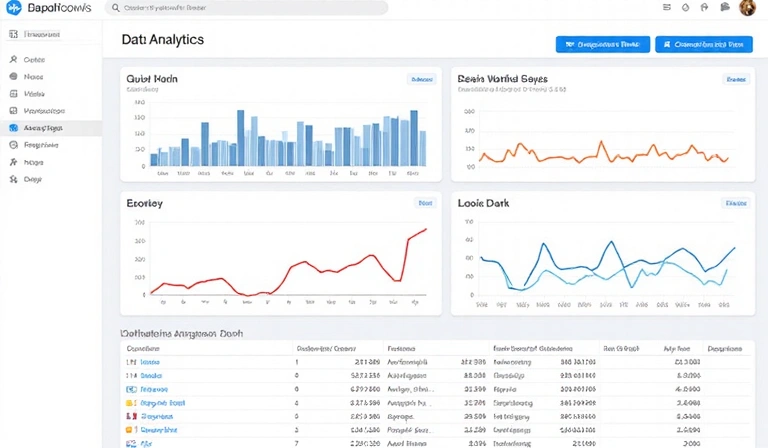The image size is (768, 448).
Task: Click the blue icon of the highlighted sidebar item
Action: coord(13,128)
